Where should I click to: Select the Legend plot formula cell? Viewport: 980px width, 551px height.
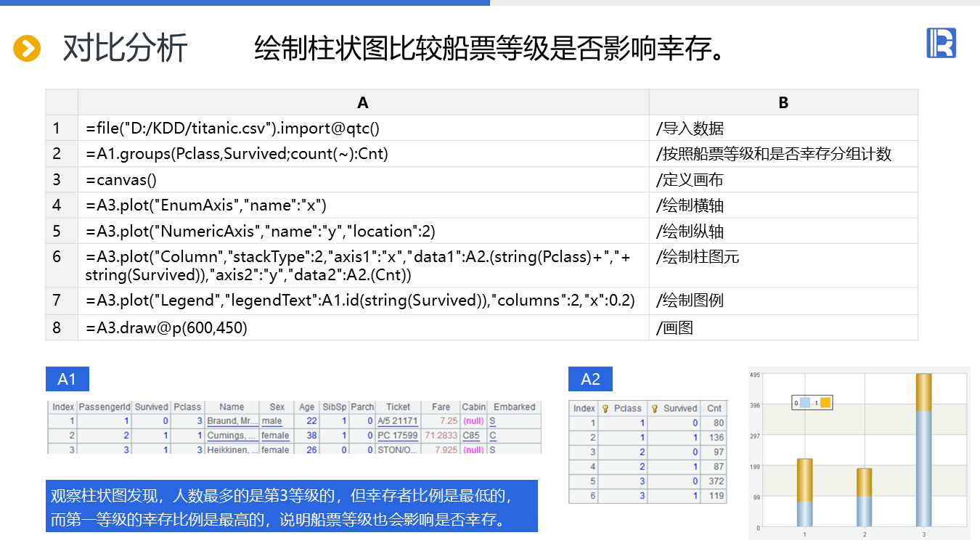tap(364, 301)
